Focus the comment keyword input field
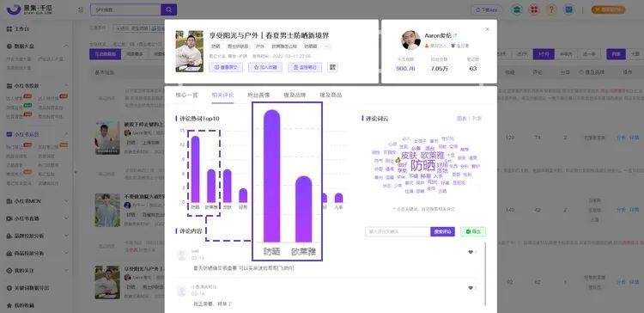 click(398, 231)
